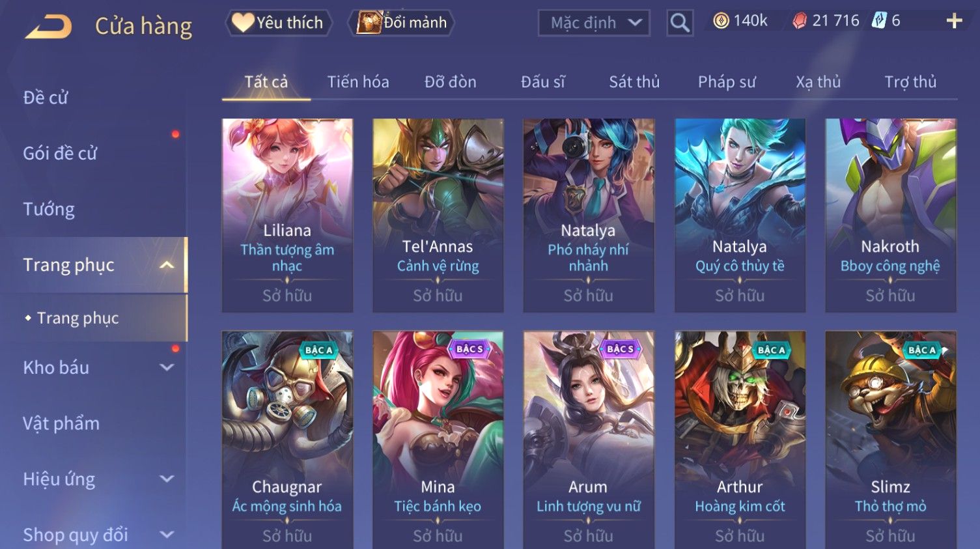
Task: Open Đổi mảnh fragment exchange chest
Action: tap(402, 23)
